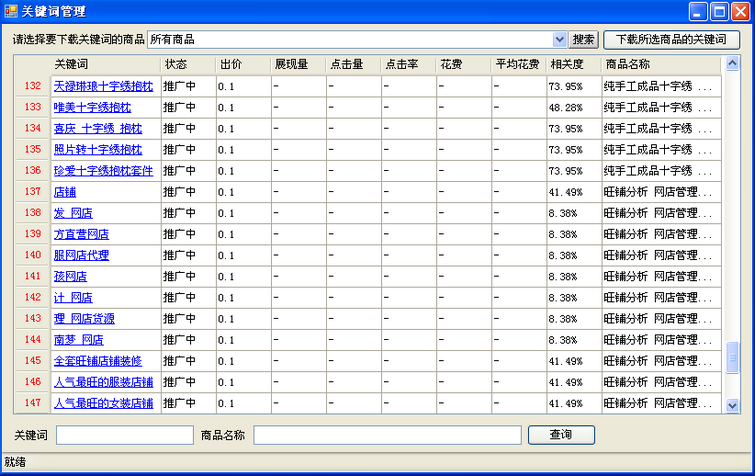Focus the 关键词 input field

tap(125, 435)
